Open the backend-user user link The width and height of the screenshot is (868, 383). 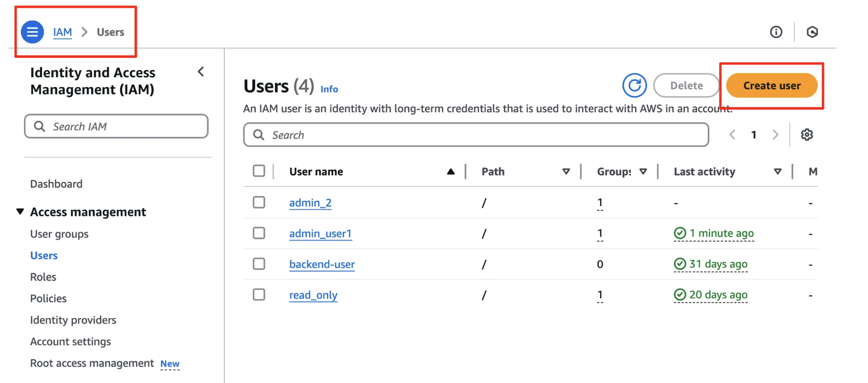(322, 264)
